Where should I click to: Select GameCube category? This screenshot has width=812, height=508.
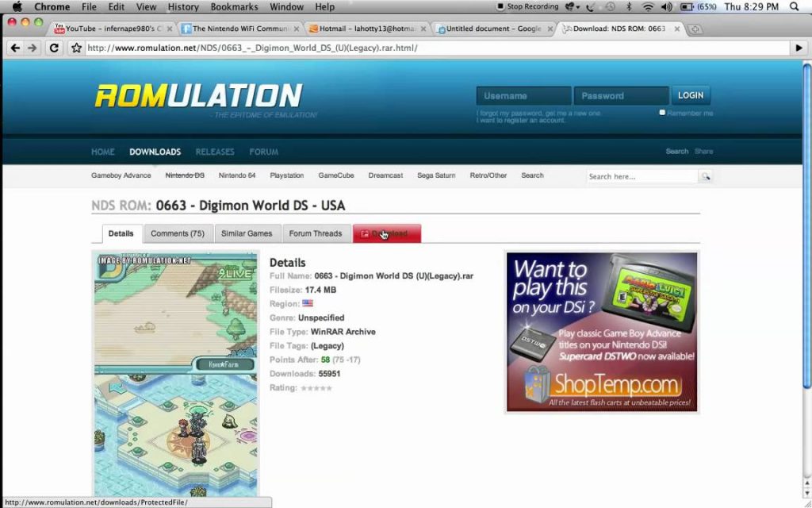point(336,175)
